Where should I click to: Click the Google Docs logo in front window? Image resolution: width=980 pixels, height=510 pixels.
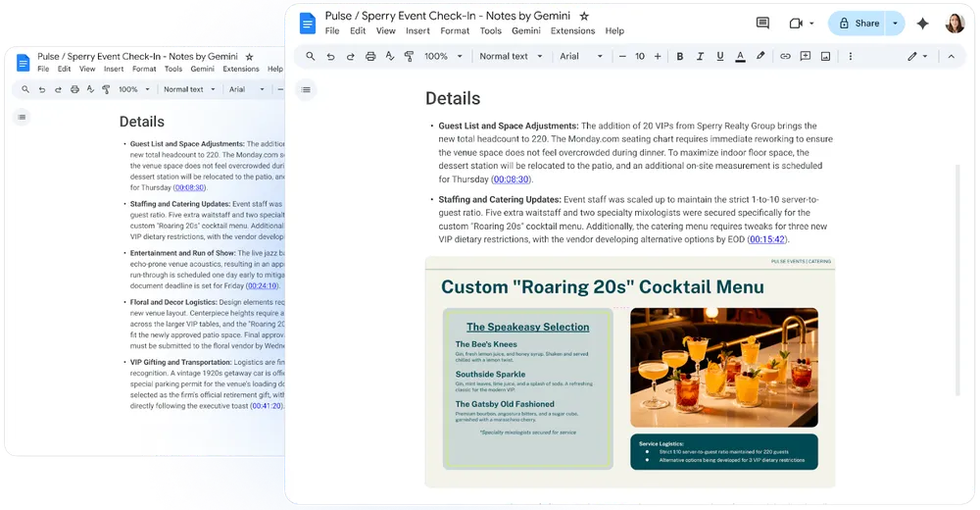(307, 24)
